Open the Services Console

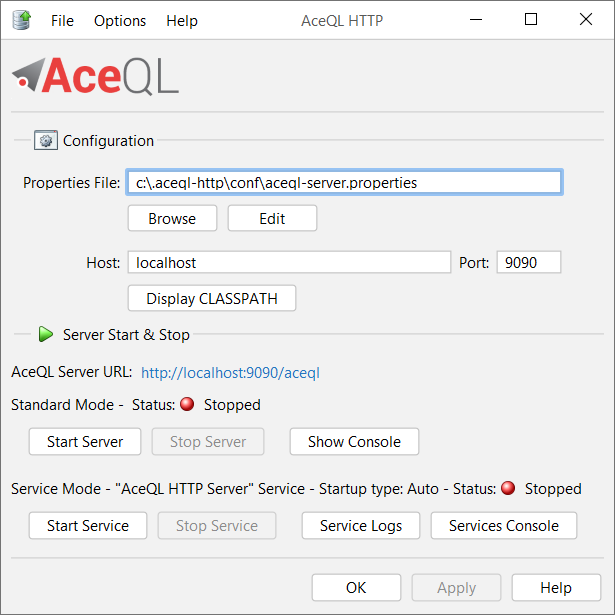(504, 526)
